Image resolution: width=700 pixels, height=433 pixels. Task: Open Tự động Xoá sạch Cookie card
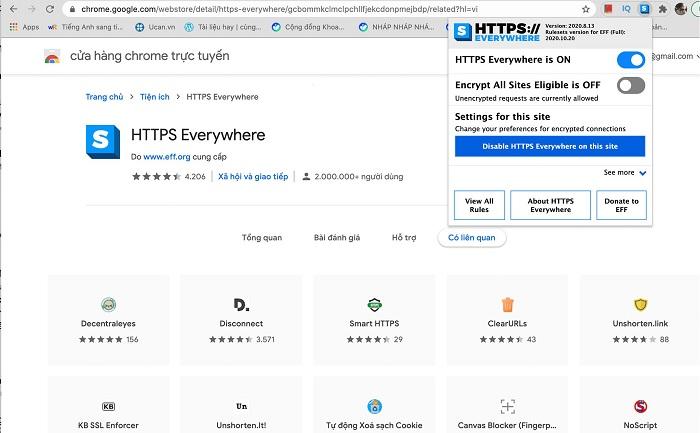(x=374, y=404)
